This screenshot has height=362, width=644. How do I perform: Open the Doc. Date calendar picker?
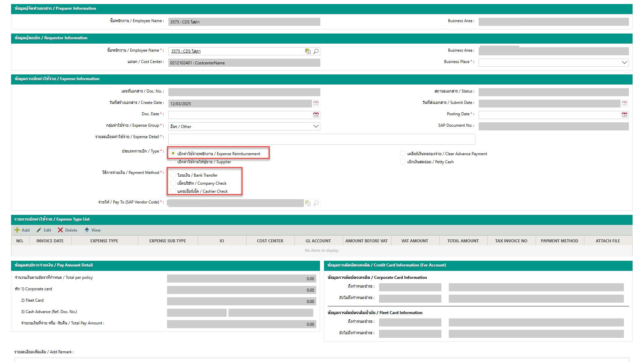coord(316,115)
